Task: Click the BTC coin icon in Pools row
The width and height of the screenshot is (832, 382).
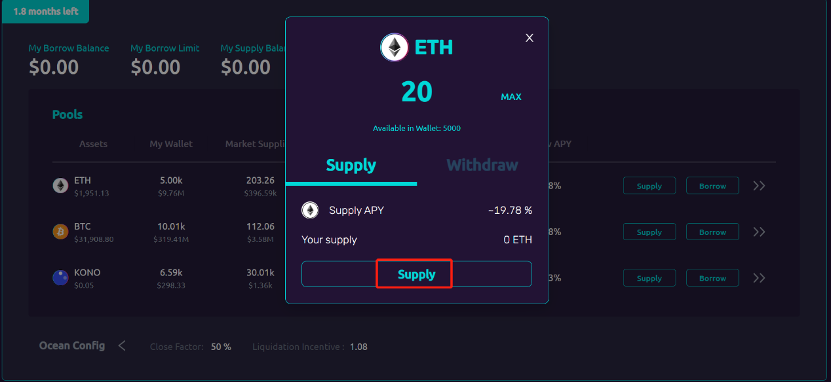Action: pos(60,232)
